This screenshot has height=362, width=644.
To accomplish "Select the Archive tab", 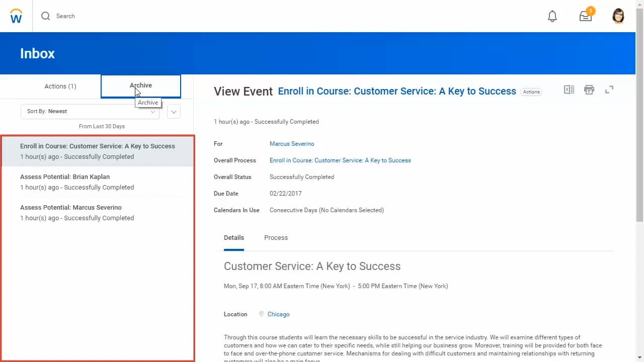I will point(141,86).
